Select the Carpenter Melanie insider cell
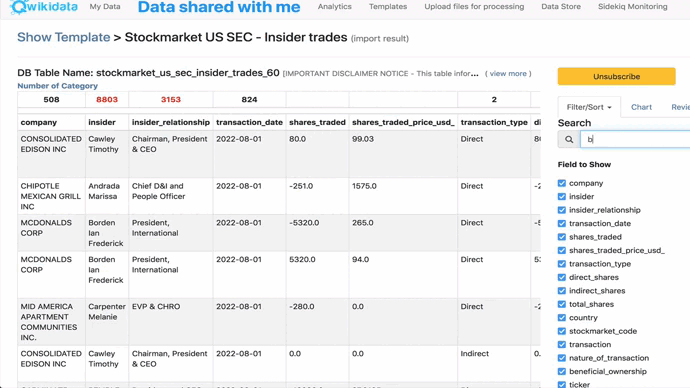The height and width of the screenshot is (388, 690). pyautogui.click(x=107, y=322)
